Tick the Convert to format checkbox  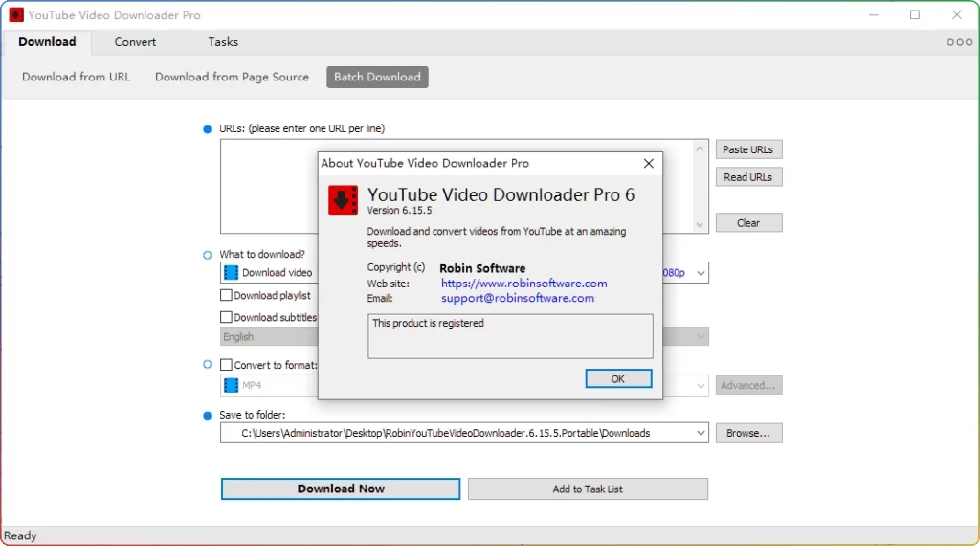226,365
